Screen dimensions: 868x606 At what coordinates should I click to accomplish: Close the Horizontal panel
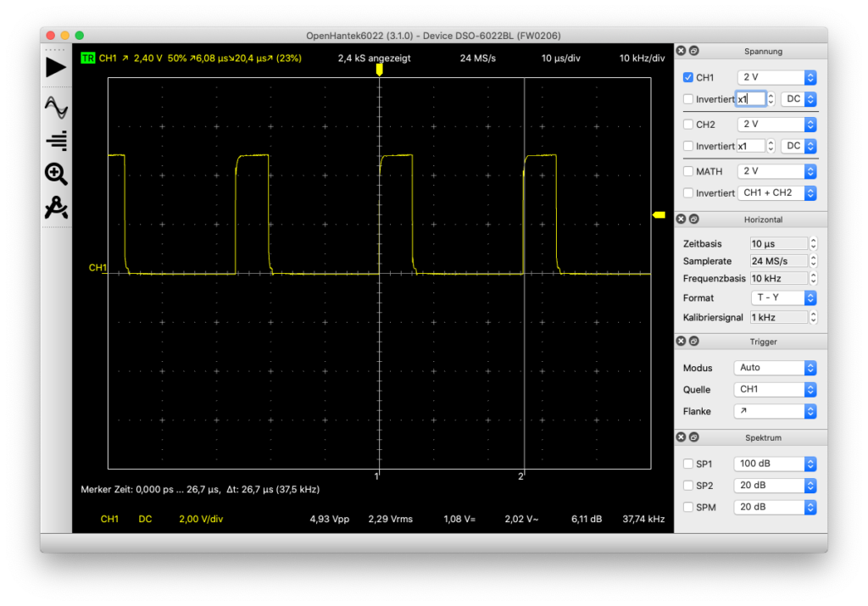point(681,220)
